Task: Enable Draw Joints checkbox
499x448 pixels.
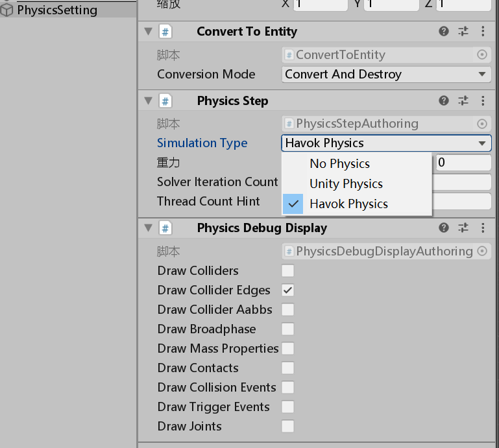Action: coord(287,427)
